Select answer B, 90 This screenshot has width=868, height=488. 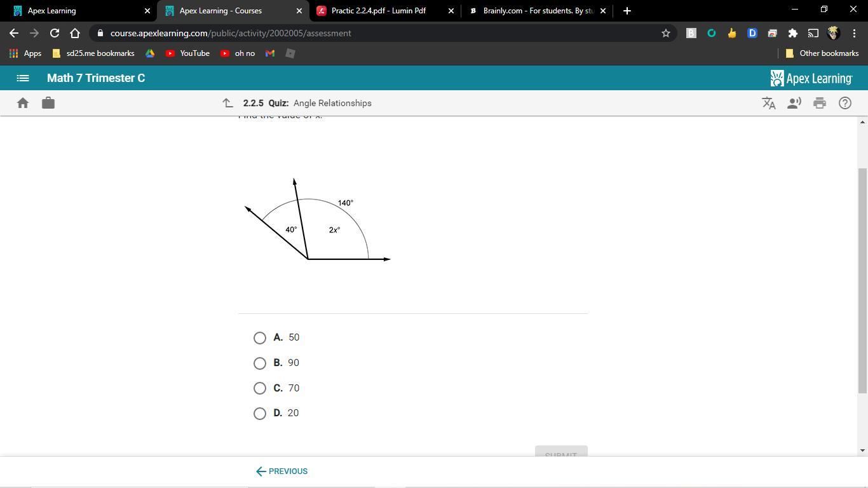(260, 363)
